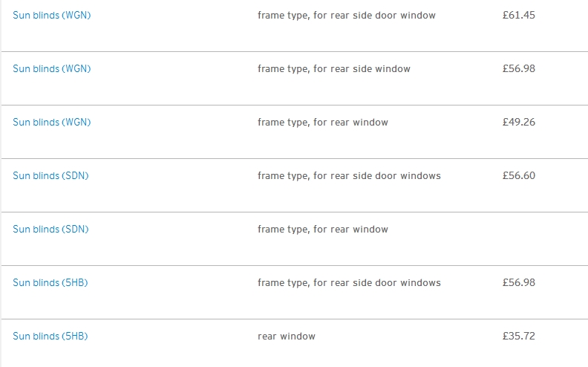Click the SDN row's 'frame type, for rear window' text
The width and height of the screenshot is (588, 367).
pyautogui.click(x=322, y=230)
